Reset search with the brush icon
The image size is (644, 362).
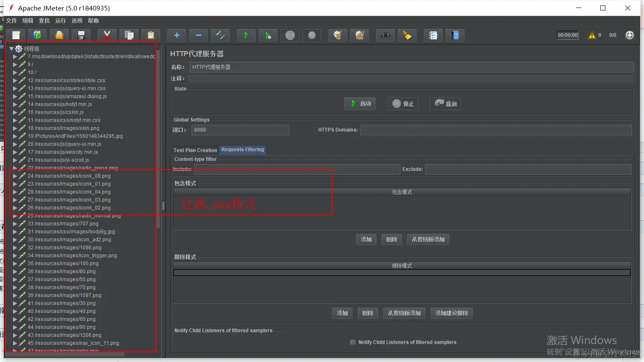pyautogui.click(x=408, y=36)
